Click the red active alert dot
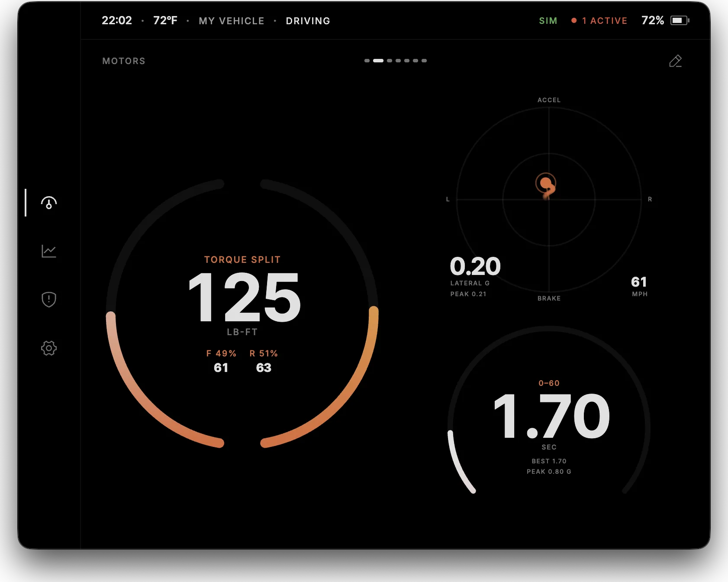The height and width of the screenshot is (582, 728). click(574, 20)
